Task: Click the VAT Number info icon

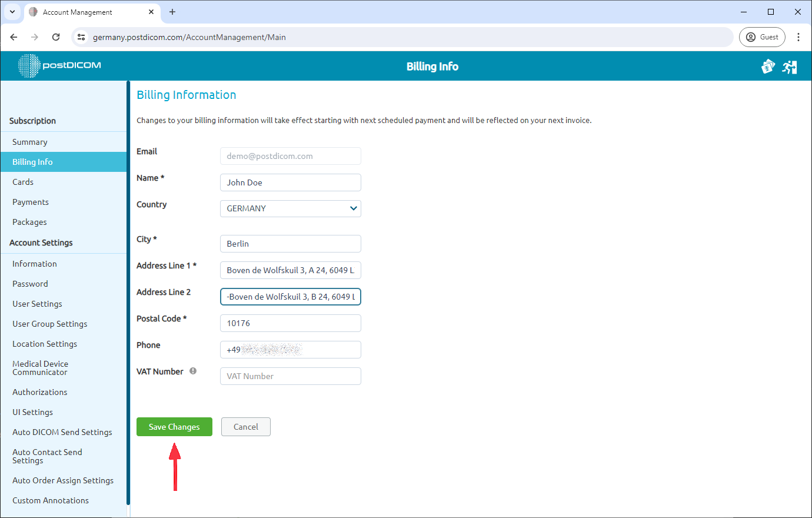Action: pyautogui.click(x=194, y=371)
